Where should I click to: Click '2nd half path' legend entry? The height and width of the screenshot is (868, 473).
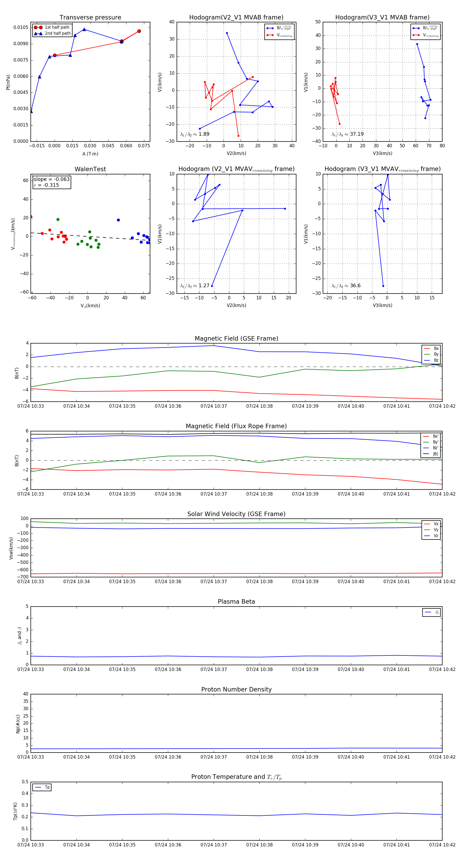tap(53, 33)
